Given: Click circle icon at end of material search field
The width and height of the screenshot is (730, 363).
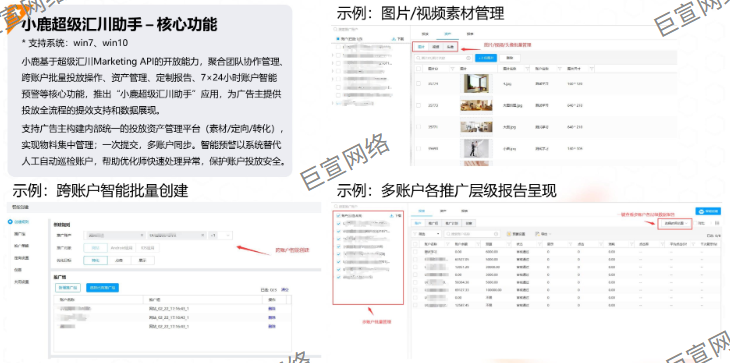Looking at the screenshot, I should coord(468,58).
